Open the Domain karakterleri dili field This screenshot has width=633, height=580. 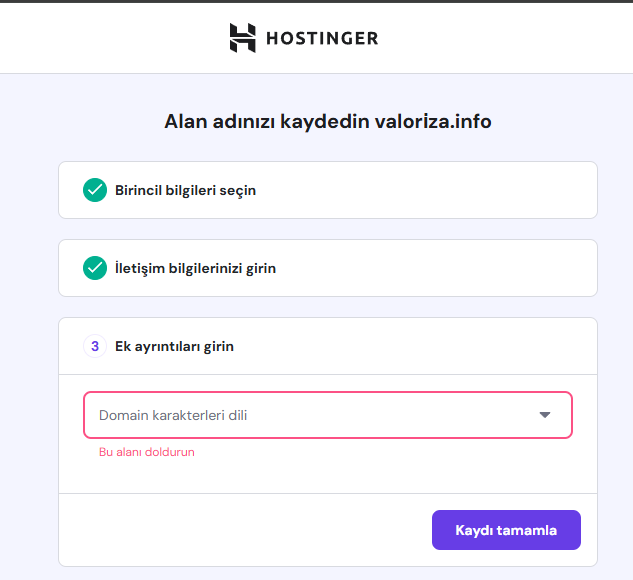[328, 415]
